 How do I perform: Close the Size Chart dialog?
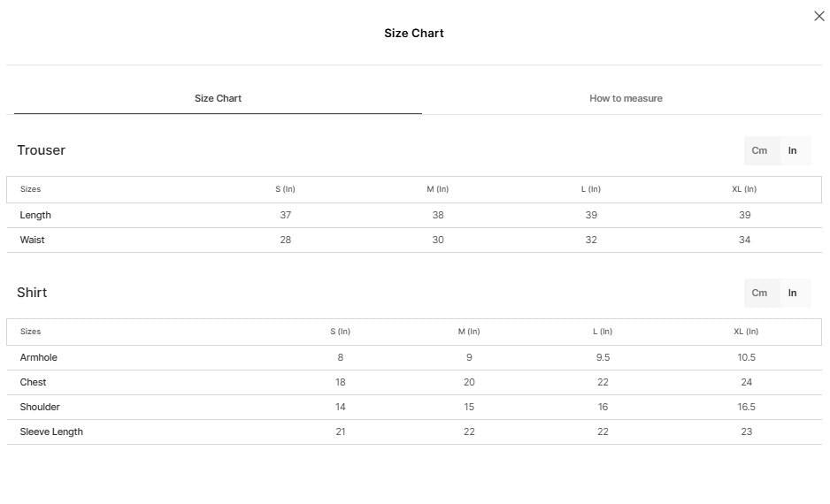pyautogui.click(x=818, y=17)
